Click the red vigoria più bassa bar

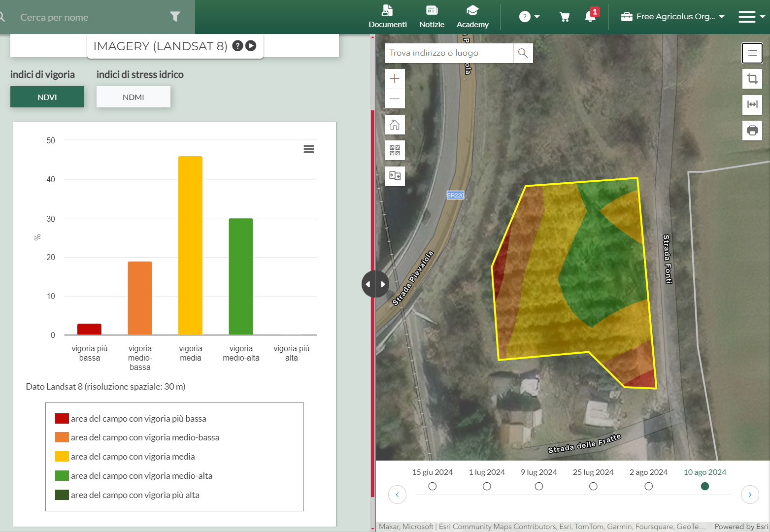click(x=90, y=329)
